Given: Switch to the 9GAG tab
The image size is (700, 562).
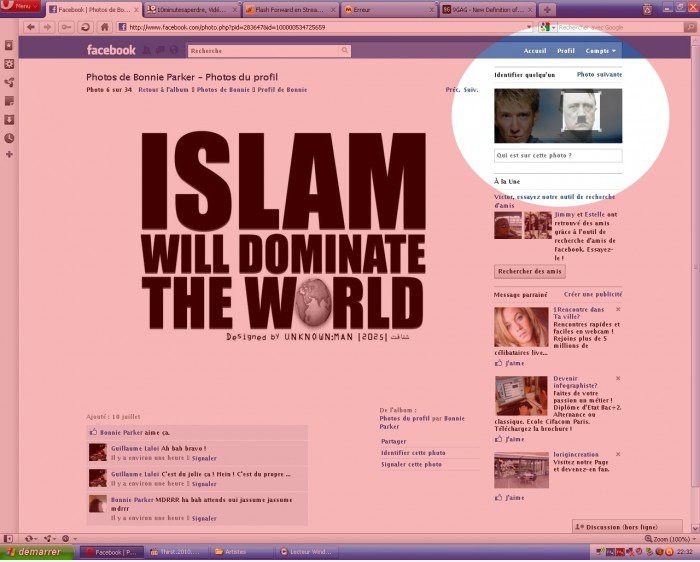Looking at the screenshot, I should point(487,9).
